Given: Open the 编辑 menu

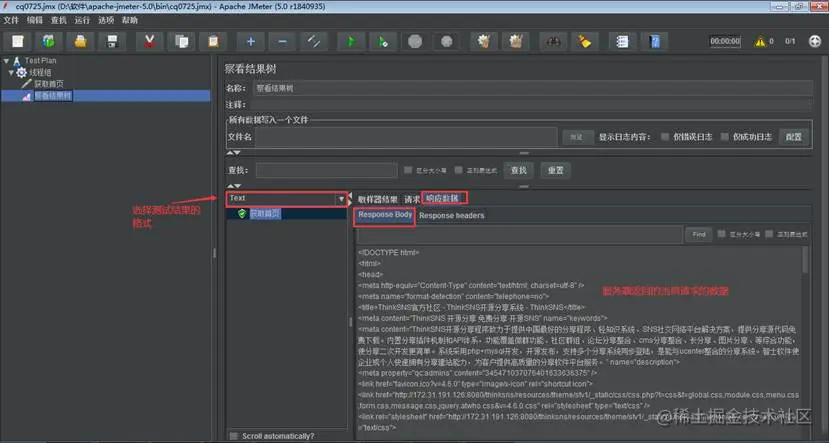Looking at the screenshot, I should 35,20.
